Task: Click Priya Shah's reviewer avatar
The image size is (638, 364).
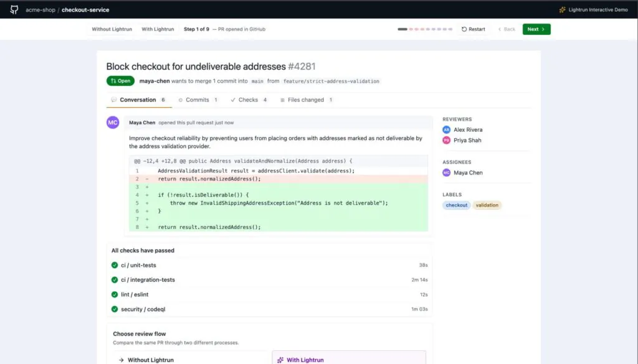Action: pyautogui.click(x=446, y=140)
